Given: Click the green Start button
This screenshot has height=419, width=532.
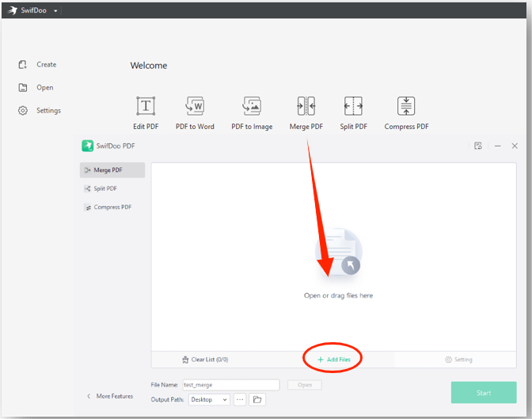Looking at the screenshot, I should click(x=484, y=393).
